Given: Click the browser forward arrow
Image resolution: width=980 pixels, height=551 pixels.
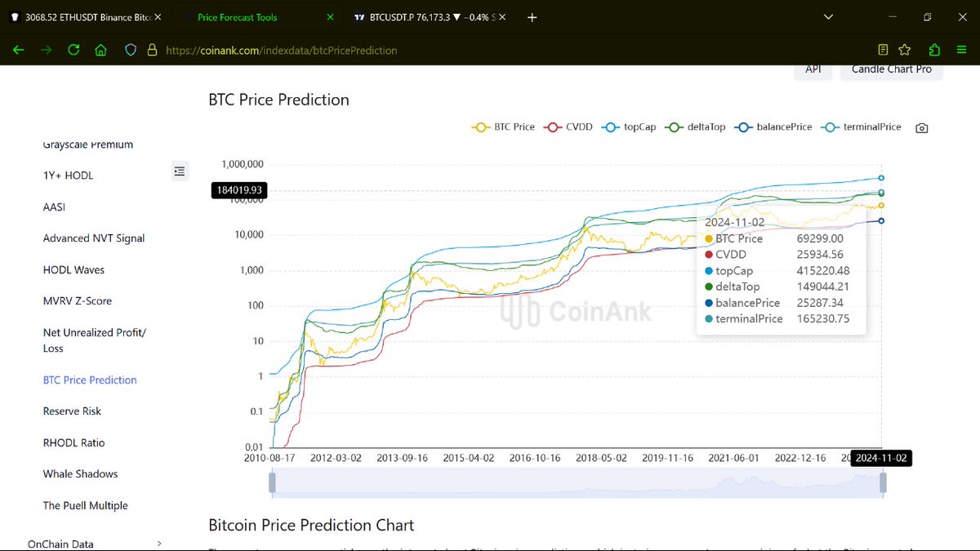Looking at the screenshot, I should coord(46,50).
